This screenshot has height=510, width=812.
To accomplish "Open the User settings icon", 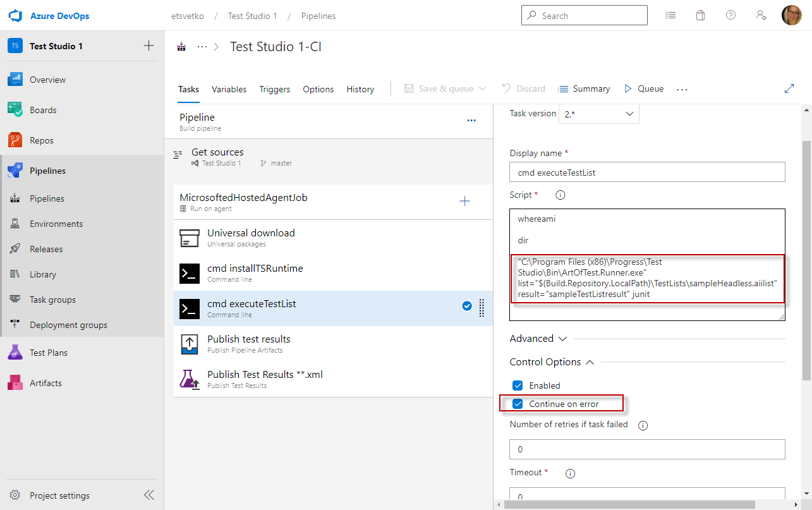I will pos(761,16).
